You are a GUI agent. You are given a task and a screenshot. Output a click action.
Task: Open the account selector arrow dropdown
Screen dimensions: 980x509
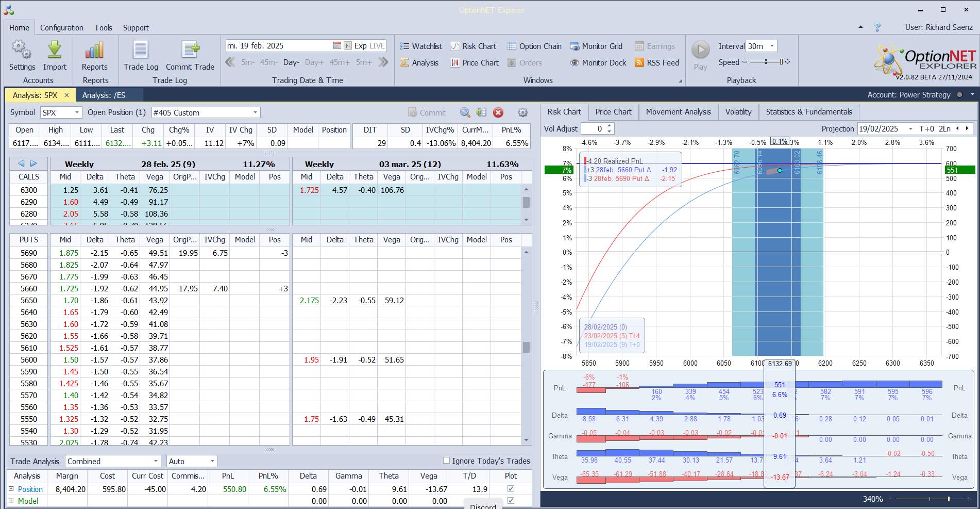[972, 95]
